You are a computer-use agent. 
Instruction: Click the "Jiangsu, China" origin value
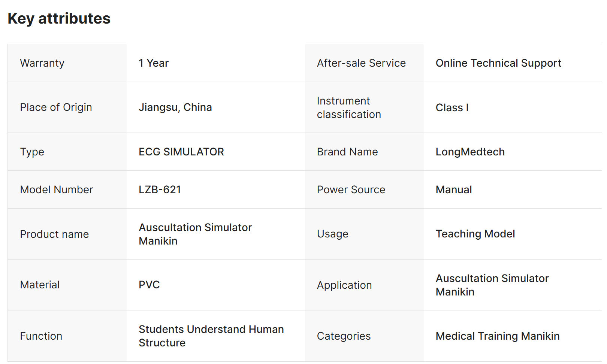click(x=175, y=107)
